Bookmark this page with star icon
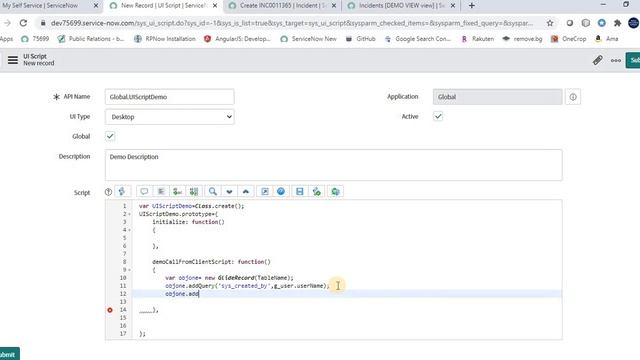 [x=550, y=23]
